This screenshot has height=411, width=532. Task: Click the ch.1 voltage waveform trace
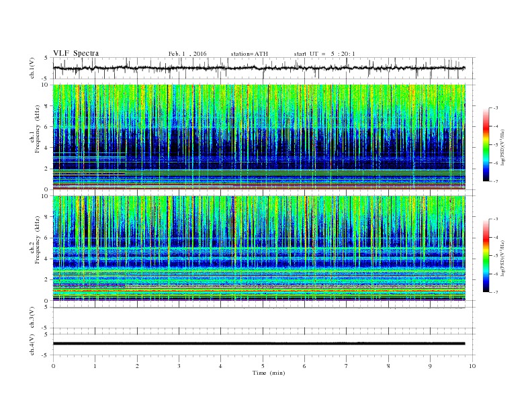tap(259, 68)
